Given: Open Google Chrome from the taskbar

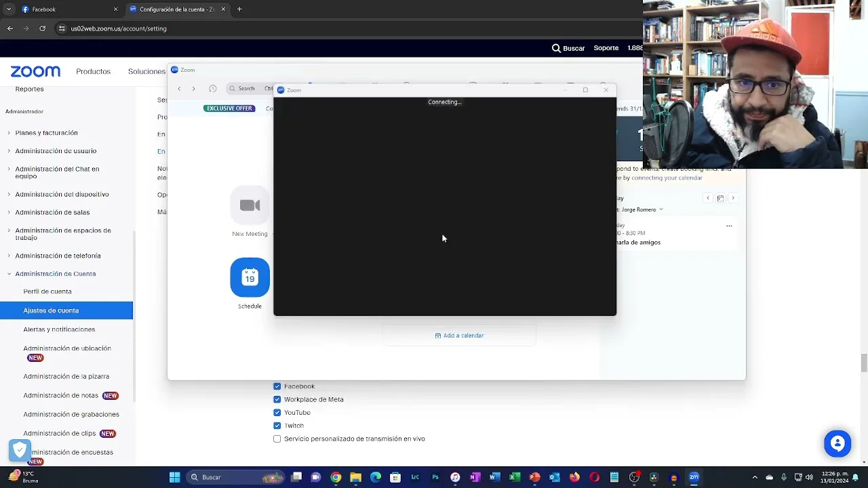Looking at the screenshot, I should [x=336, y=477].
